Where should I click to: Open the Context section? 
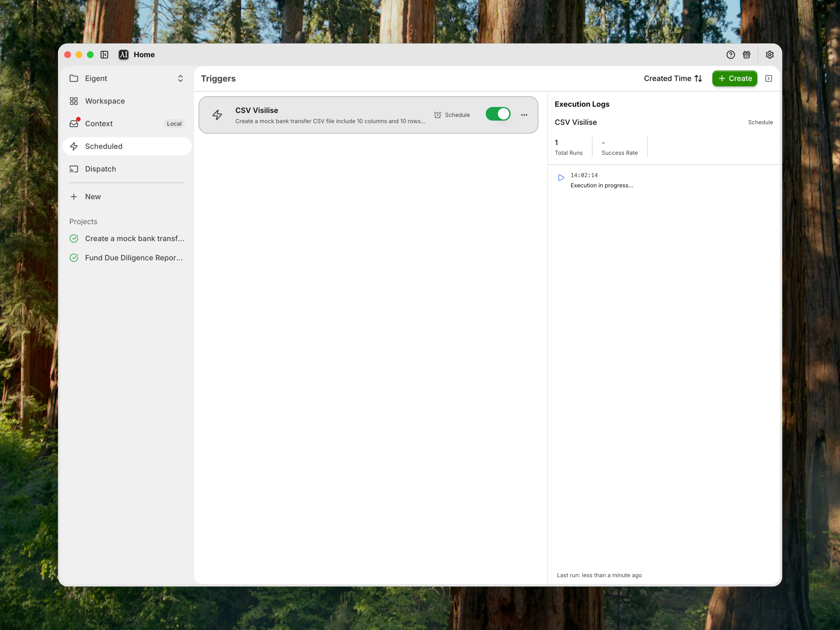(127, 123)
